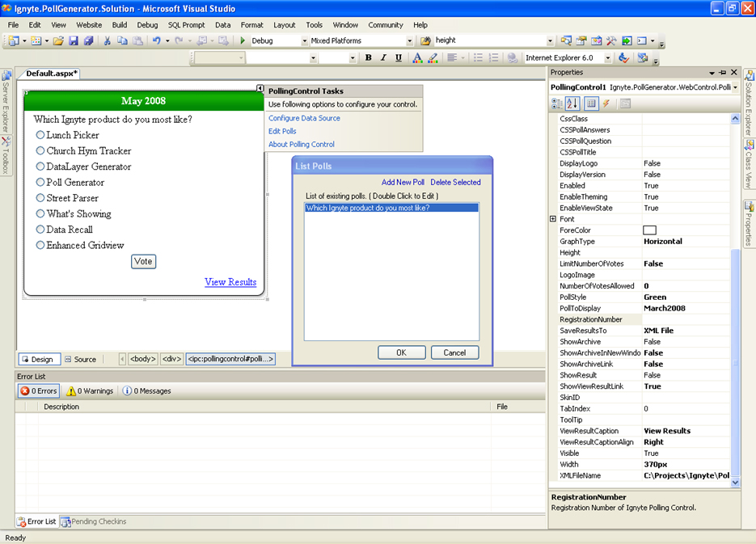Image resolution: width=756 pixels, height=544 pixels.
Task: Open the Toolbox hammer-and-wrench icon
Action: 611,40
